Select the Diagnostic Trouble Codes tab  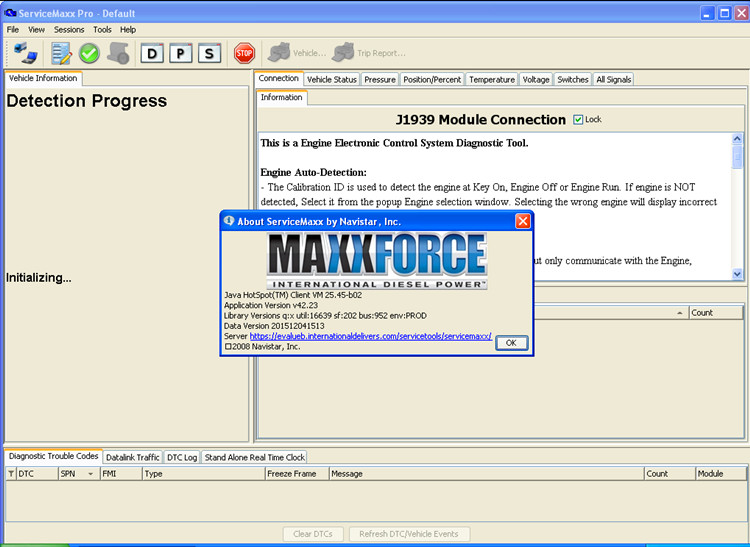point(54,456)
